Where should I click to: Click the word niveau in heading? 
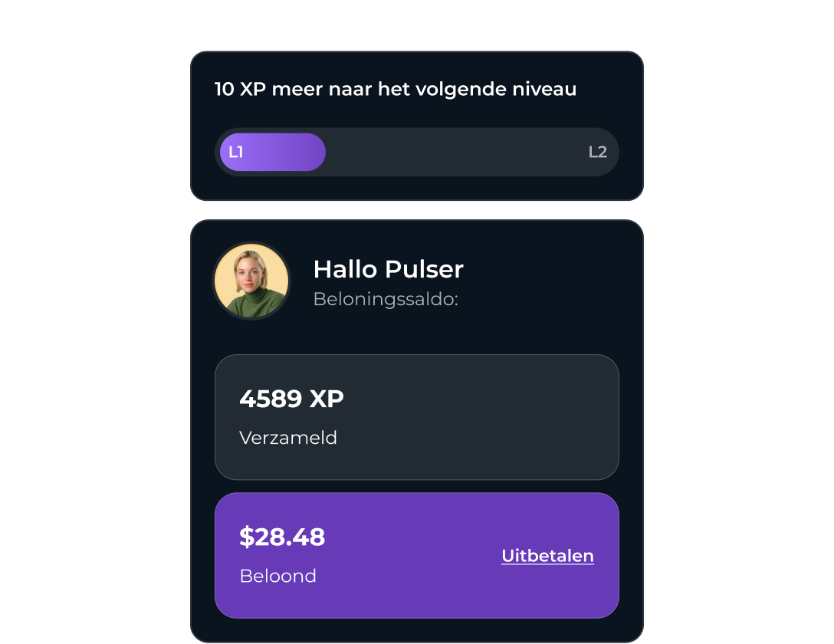coord(544,89)
